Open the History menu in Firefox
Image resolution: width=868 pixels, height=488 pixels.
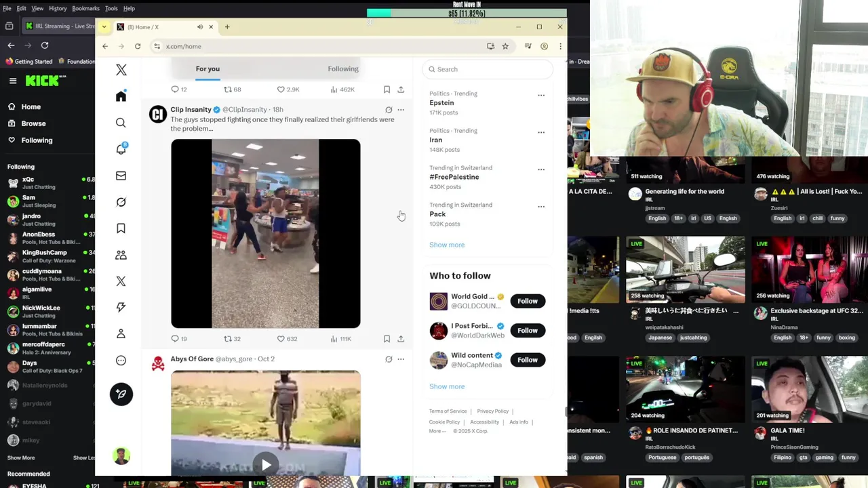point(58,8)
